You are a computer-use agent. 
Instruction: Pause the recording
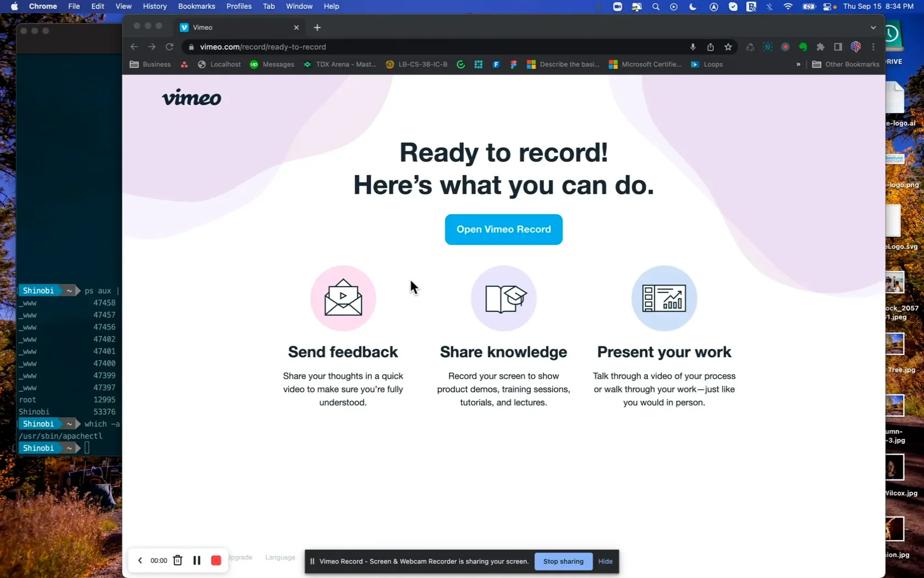pos(197,560)
